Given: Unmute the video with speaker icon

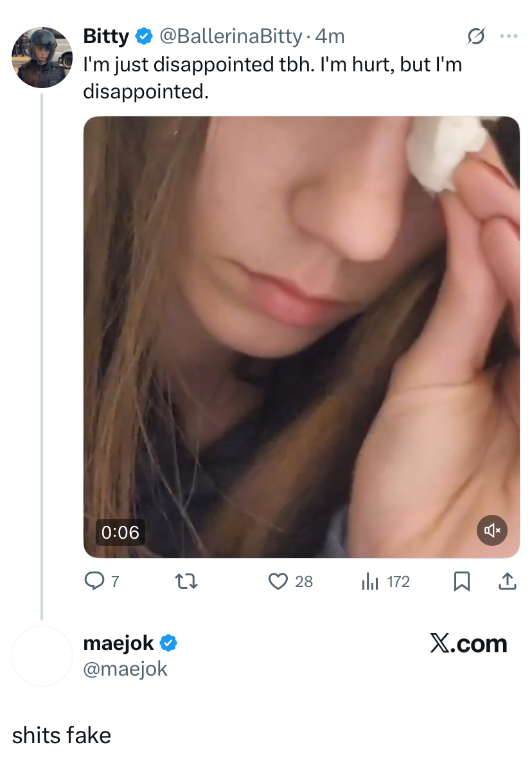Looking at the screenshot, I should (x=493, y=530).
